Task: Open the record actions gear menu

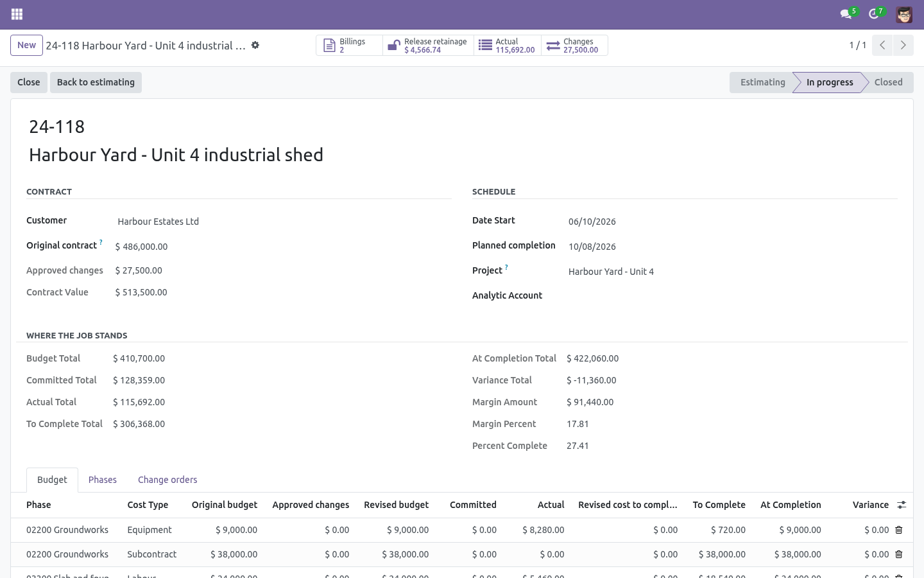Action: tap(255, 45)
